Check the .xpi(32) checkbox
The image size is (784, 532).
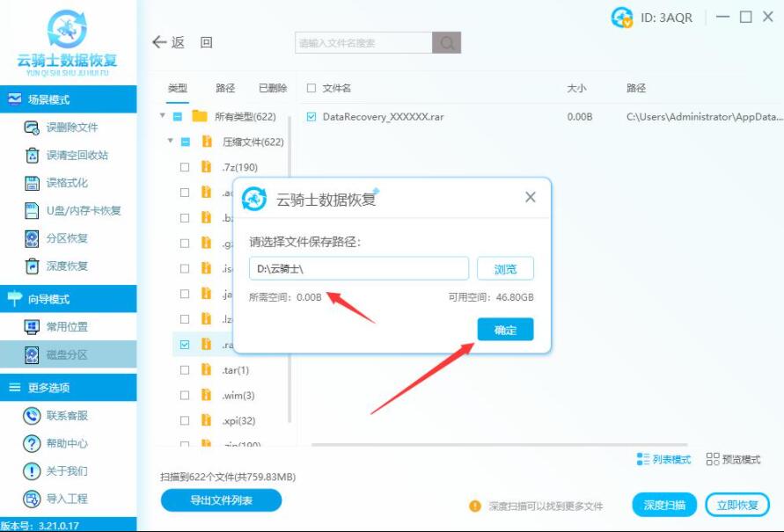coord(185,420)
